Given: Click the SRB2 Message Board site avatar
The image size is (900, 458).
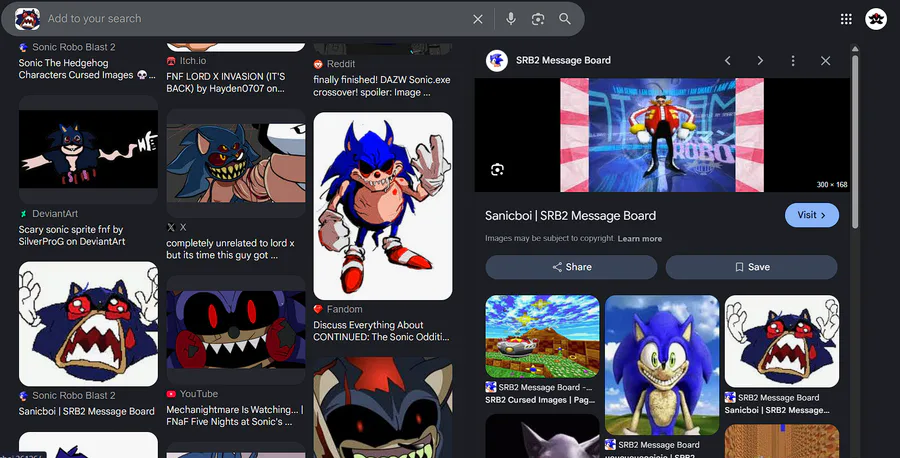Looking at the screenshot, I should (x=496, y=60).
